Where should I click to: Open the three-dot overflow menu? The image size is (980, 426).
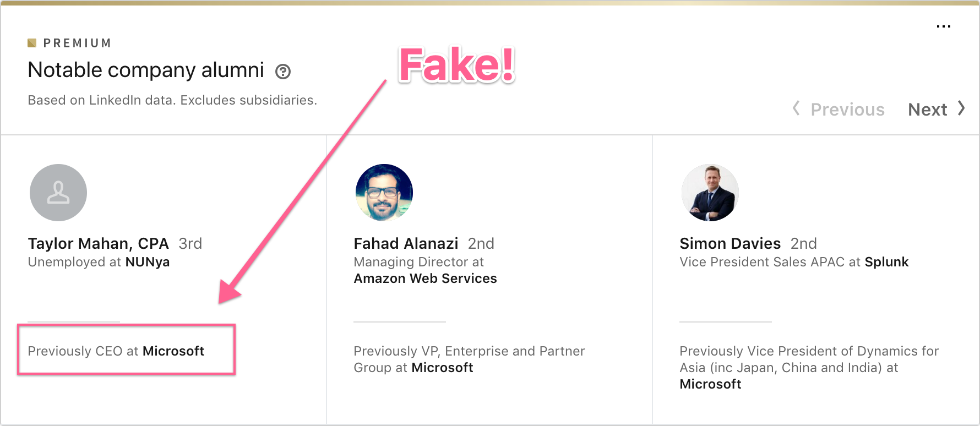[x=943, y=26]
